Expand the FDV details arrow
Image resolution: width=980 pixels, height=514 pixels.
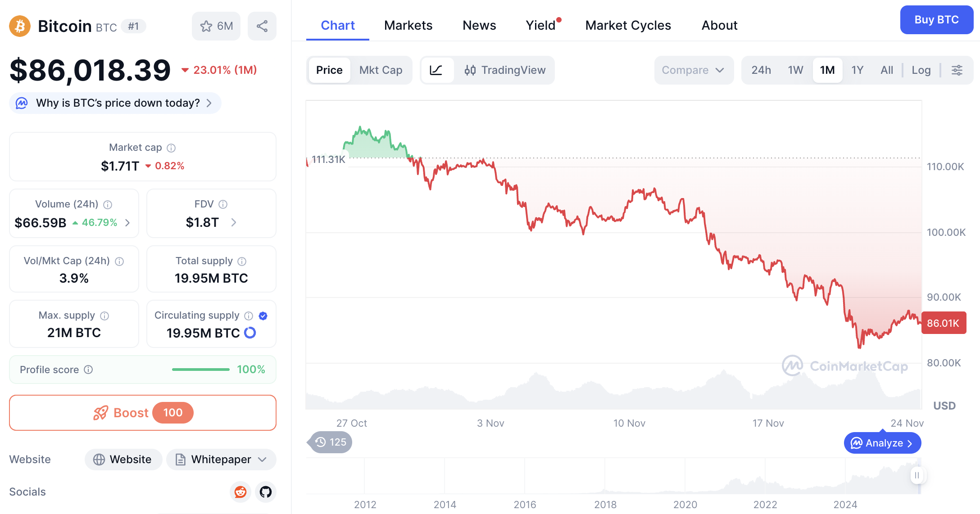click(x=233, y=222)
